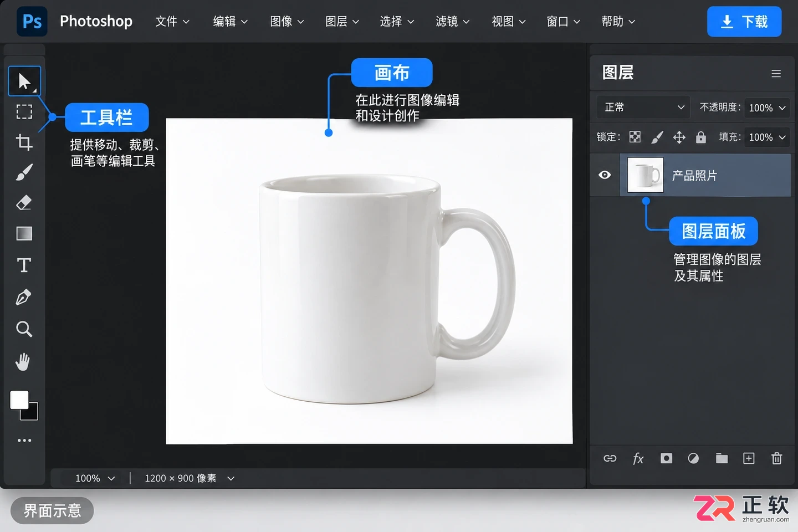The image size is (798, 532).
Task: Open the 填充 100% dropdown
Action: pos(767,137)
